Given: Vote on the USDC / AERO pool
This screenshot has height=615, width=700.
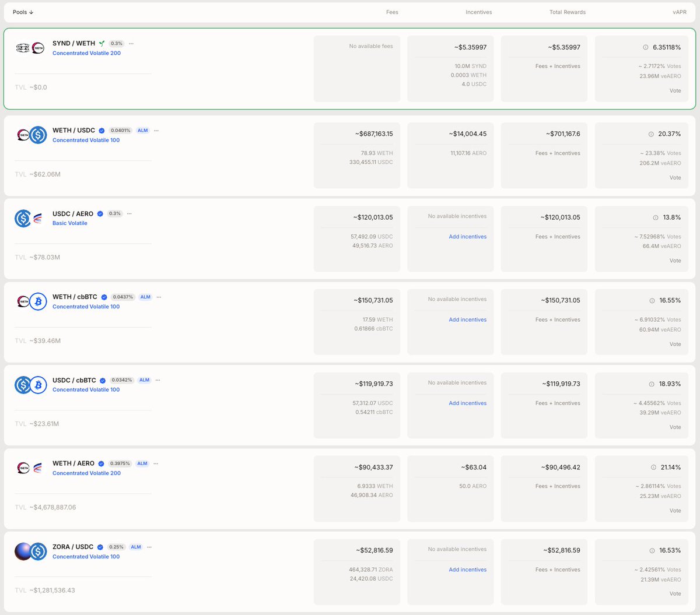Looking at the screenshot, I should (675, 261).
